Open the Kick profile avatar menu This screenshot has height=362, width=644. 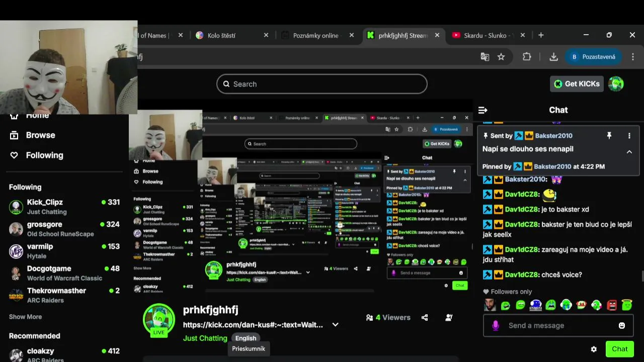point(616,84)
